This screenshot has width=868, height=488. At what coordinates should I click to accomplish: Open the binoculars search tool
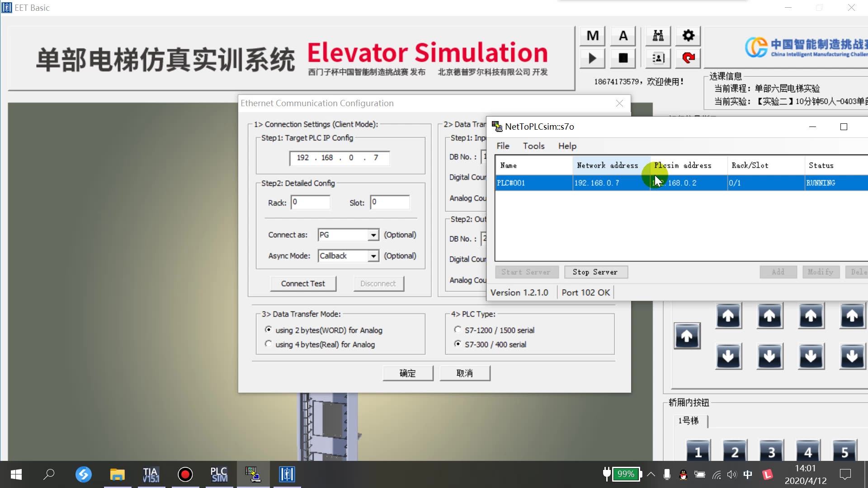click(x=658, y=36)
